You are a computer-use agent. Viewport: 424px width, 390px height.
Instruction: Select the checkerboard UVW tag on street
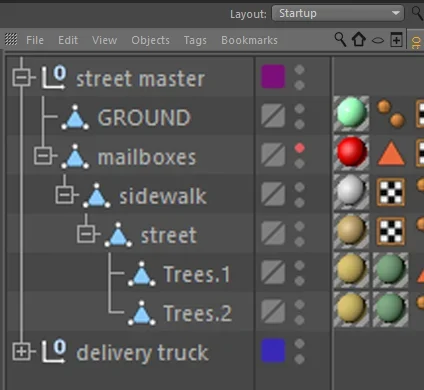[391, 231]
